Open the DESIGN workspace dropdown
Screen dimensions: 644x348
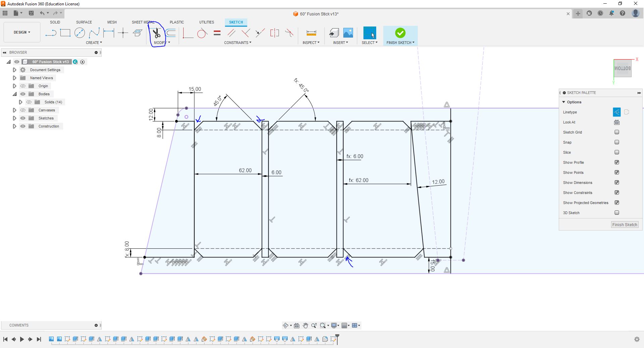22,32
